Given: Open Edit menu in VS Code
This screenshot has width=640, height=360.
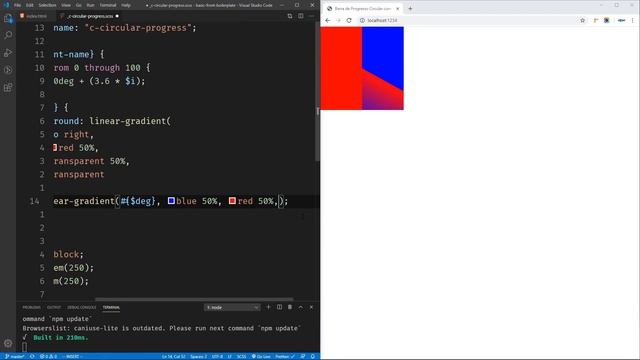Looking at the screenshot, I should click(x=30, y=5).
